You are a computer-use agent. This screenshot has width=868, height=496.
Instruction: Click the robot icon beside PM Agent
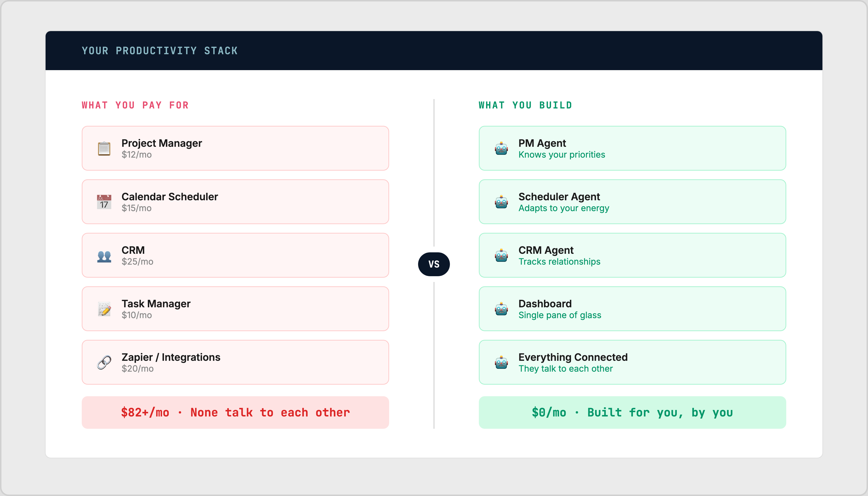(501, 148)
